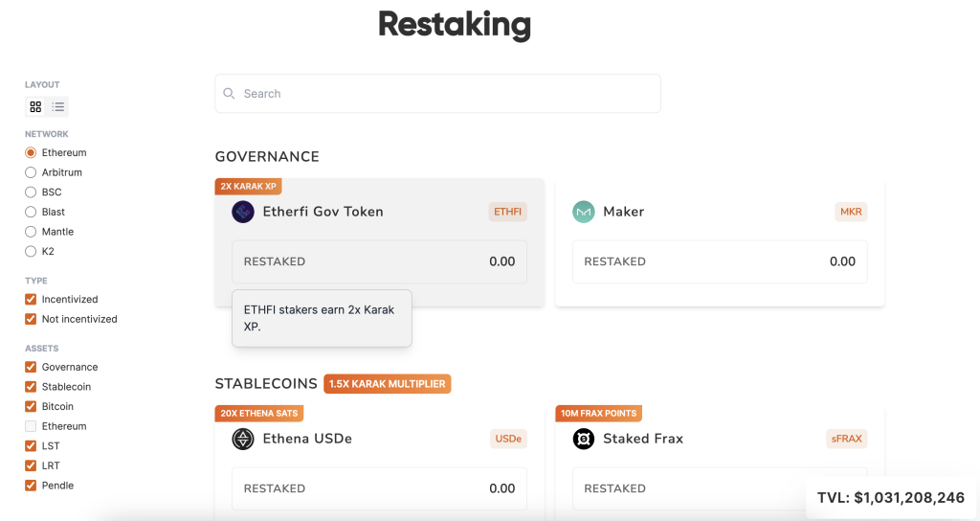
Task: Choose the K2 network radio button
Action: (x=31, y=252)
